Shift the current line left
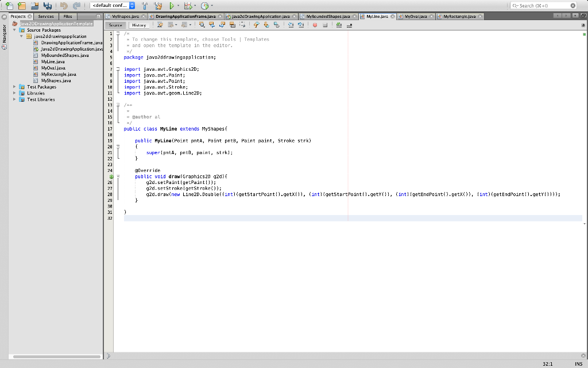588x368 pixels. 290,25
